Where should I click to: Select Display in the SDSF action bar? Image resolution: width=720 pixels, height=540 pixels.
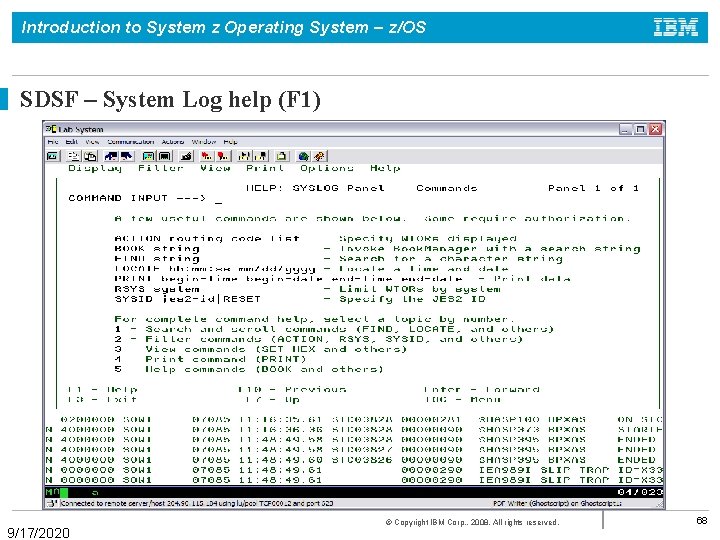tap(95, 168)
